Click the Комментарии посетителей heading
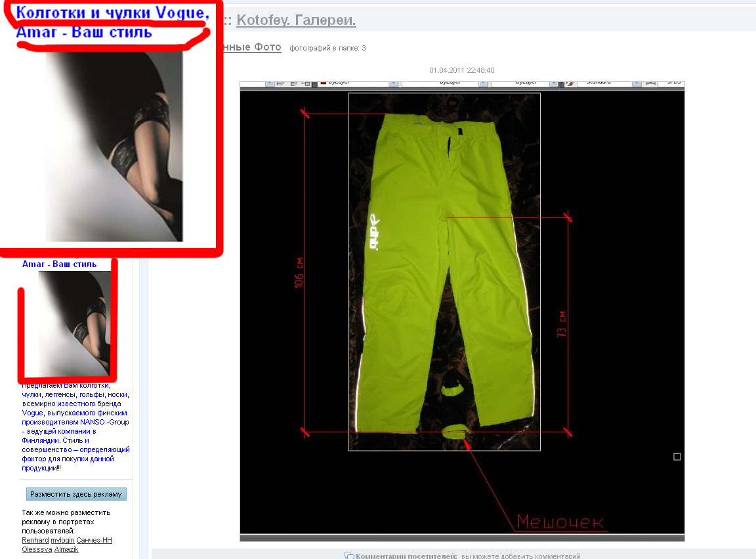 (406, 556)
